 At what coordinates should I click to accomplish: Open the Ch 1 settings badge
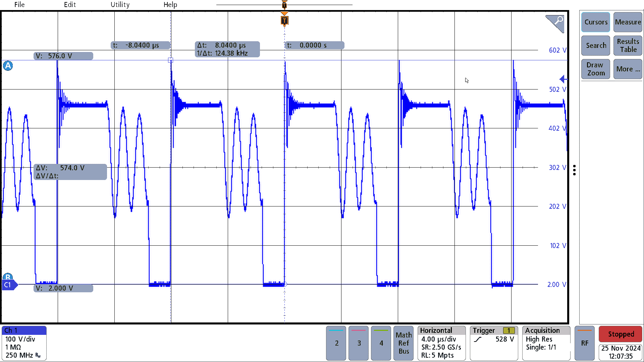click(x=24, y=343)
